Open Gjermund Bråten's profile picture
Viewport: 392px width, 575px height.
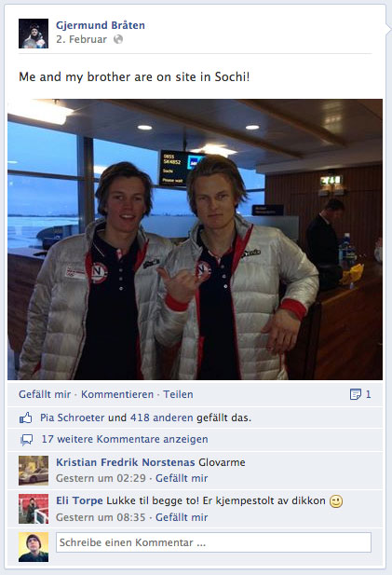34,34
